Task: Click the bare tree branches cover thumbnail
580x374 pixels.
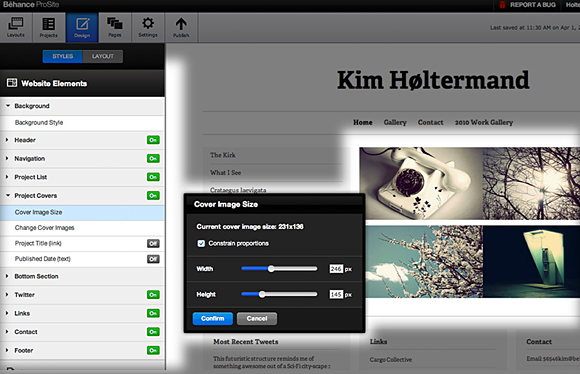Action: click(532, 183)
